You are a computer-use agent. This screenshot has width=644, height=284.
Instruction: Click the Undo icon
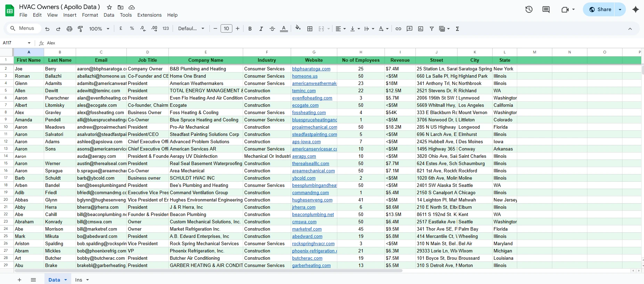47,29
